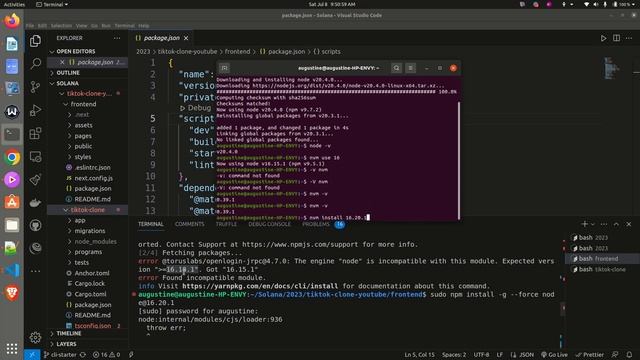Split the editor to the right
The width and height of the screenshot is (640, 360).
click(616, 38)
